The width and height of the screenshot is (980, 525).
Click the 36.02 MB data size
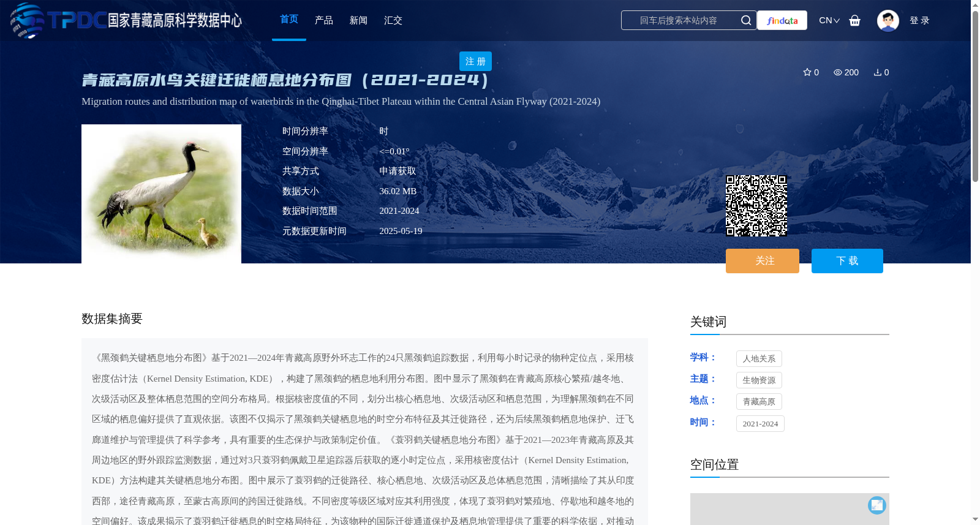point(398,191)
